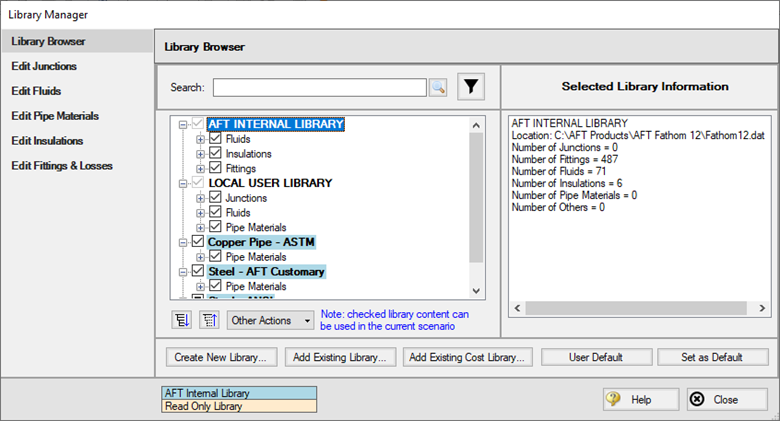Screen dimensions: 780x421
Task: Click the info panel horizontal scrollbar thumb
Action: click(636, 309)
